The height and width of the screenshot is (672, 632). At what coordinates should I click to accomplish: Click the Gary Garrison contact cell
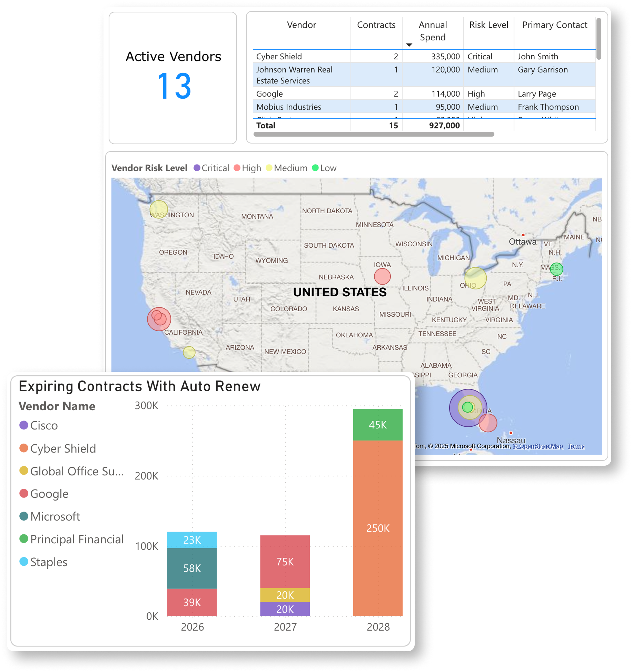[543, 69]
